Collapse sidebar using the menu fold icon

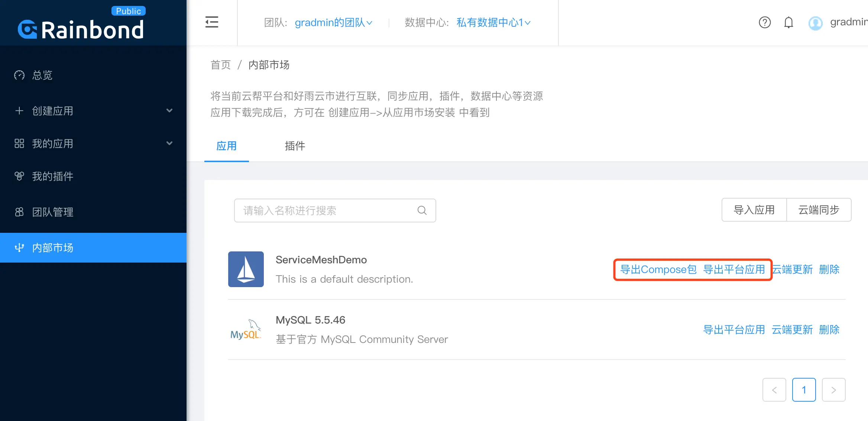click(x=212, y=22)
